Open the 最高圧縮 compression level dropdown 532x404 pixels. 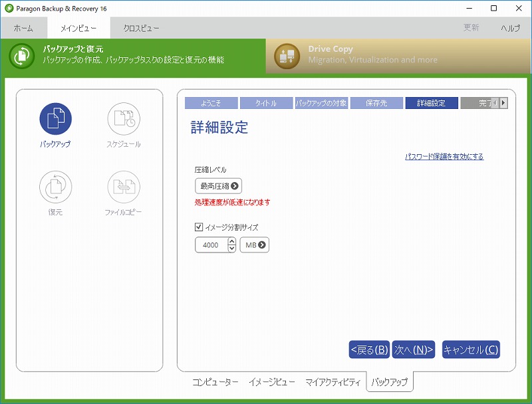point(219,186)
